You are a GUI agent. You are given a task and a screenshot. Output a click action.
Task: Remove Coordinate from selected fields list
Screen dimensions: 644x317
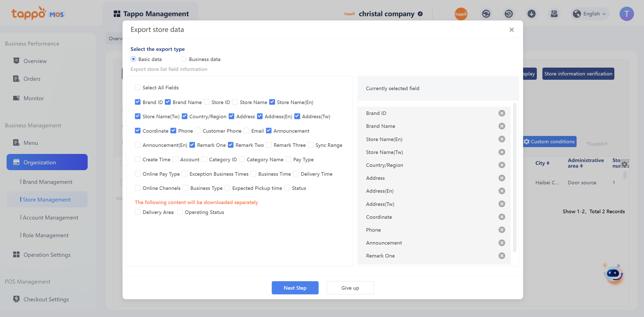coord(502,217)
